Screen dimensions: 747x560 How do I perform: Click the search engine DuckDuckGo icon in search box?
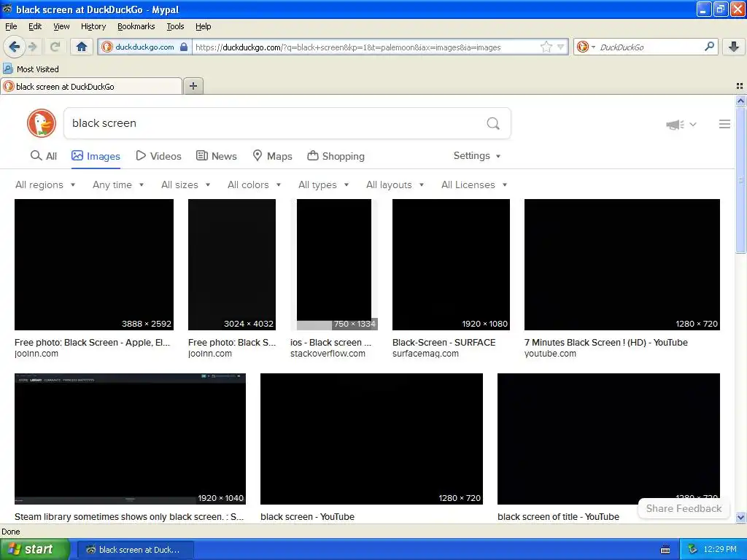583,47
